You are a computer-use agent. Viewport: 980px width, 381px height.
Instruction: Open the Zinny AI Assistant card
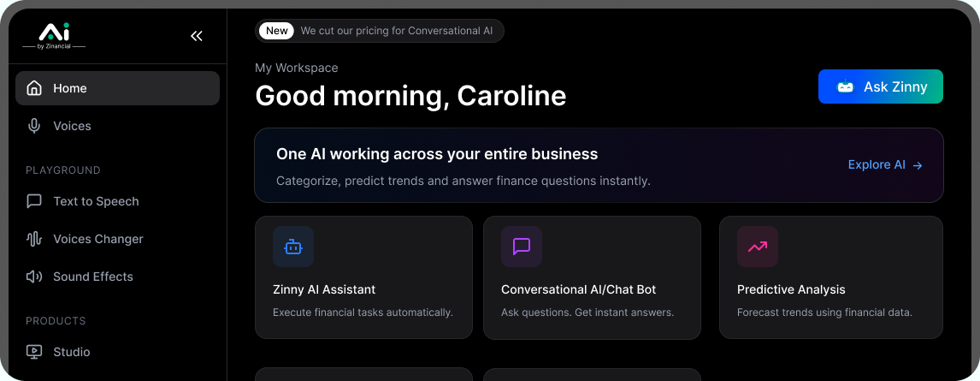[363, 289]
